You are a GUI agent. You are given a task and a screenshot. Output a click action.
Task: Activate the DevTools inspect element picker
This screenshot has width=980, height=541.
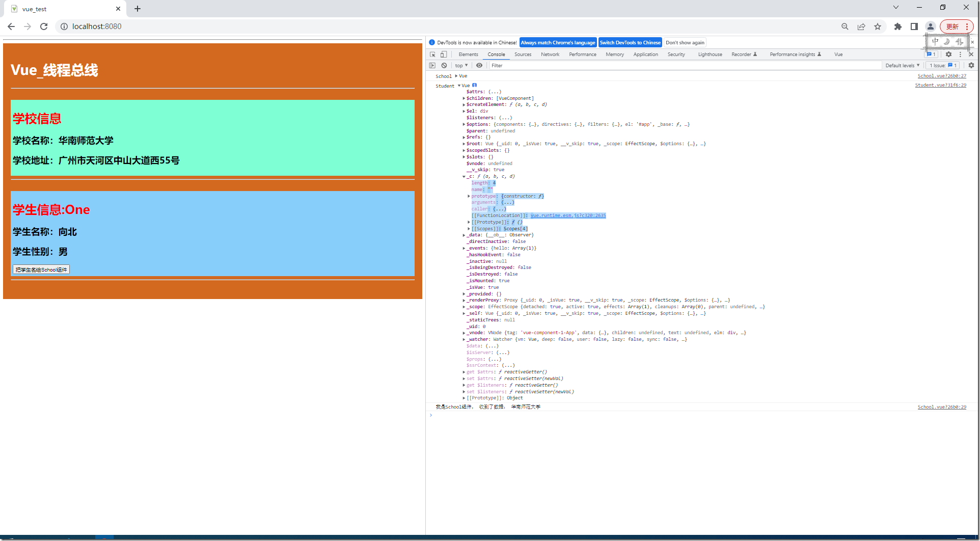pyautogui.click(x=432, y=55)
